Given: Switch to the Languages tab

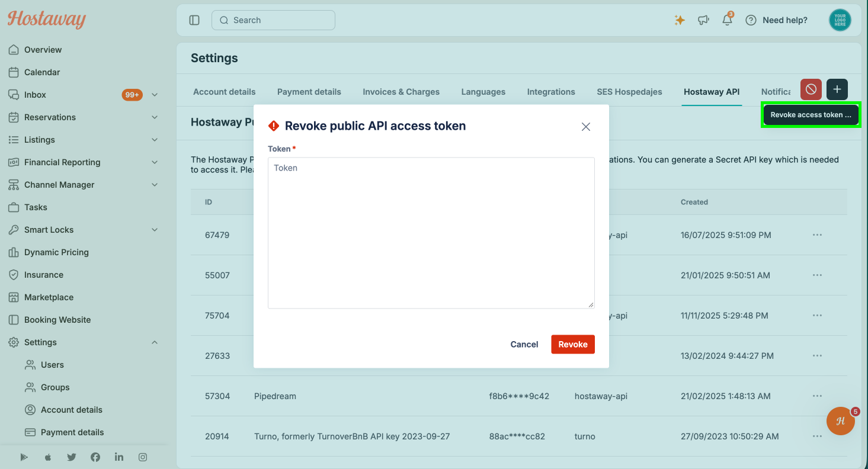Looking at the screenshot, I should pos(483,92).
